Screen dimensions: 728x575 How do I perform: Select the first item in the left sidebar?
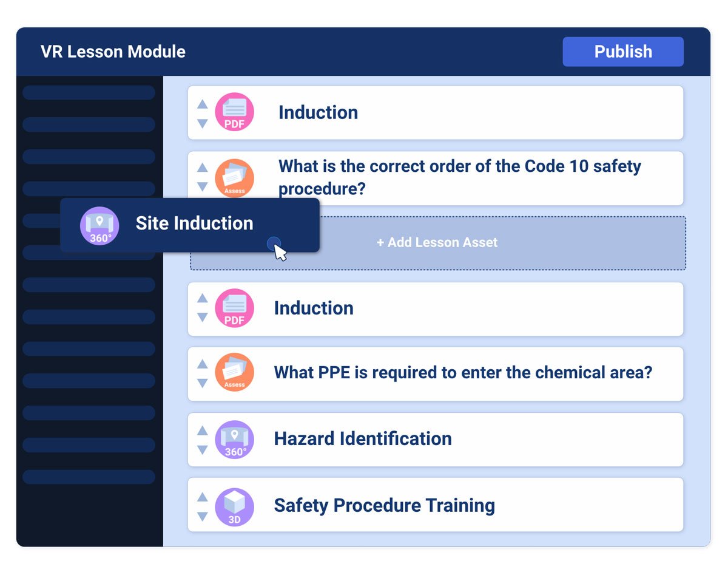89,92
